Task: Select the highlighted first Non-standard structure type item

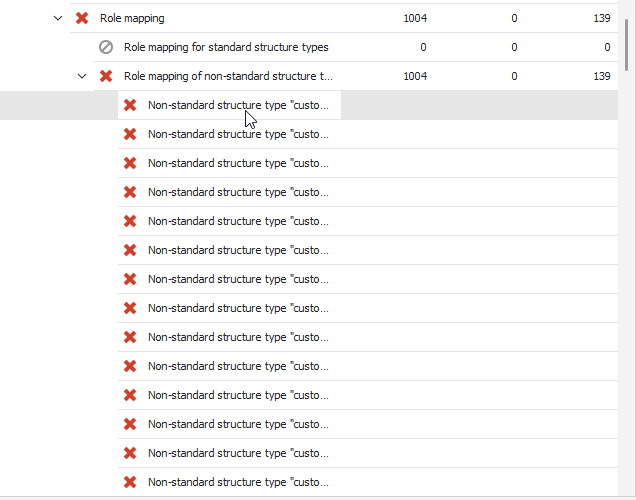Action: [x=238, y=105]
